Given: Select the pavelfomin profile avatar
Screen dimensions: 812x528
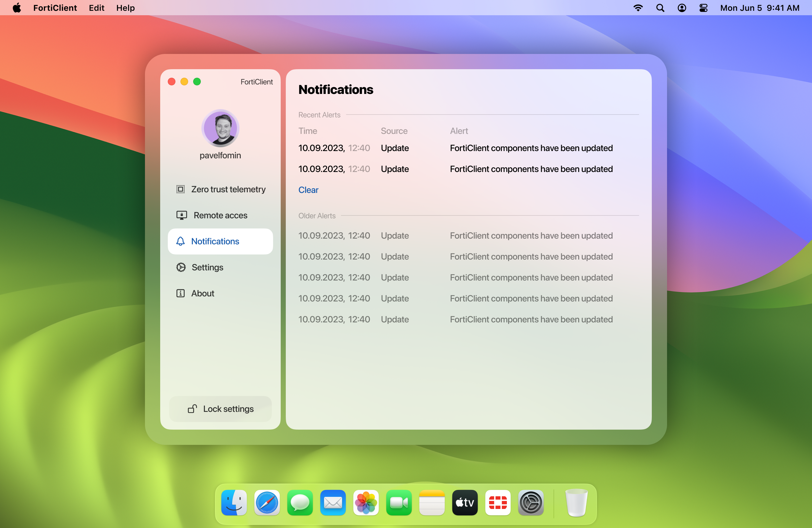Looking at the screenshot, I should click(220, 128).
